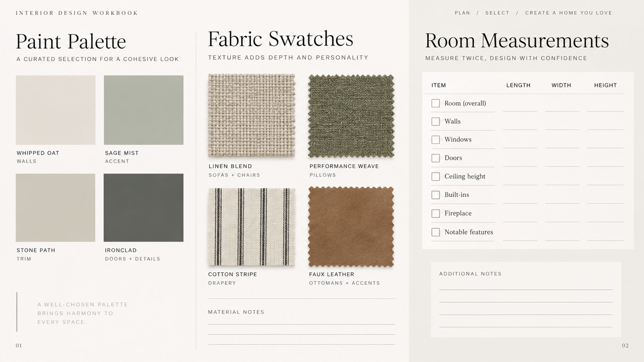
Task: Click 'PLAN' in the top-right header
Action: (x=462, y=13)
